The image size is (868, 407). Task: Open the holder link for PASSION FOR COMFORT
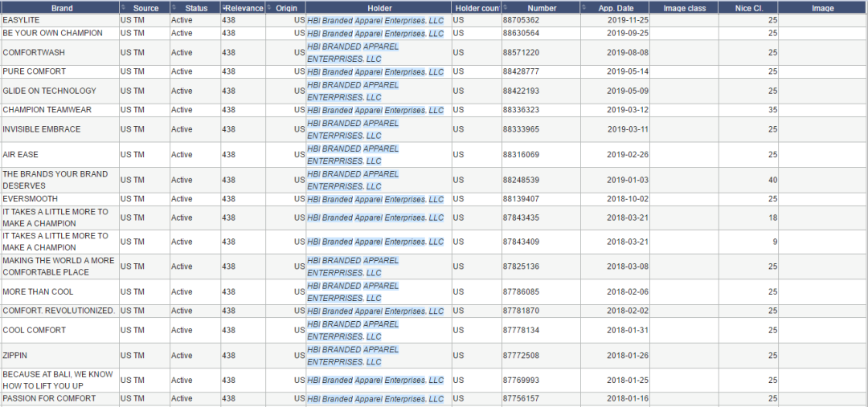pyautogui.click(x=375, y=399)
